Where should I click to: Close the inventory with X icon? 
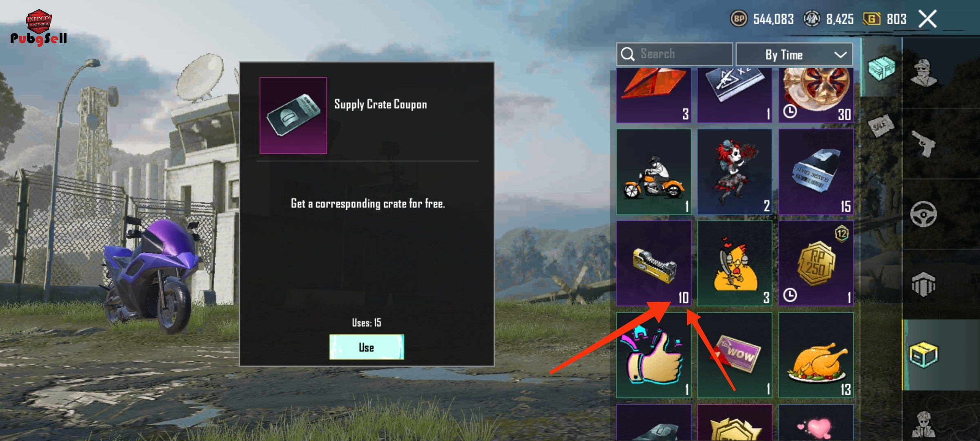point(927,19)
